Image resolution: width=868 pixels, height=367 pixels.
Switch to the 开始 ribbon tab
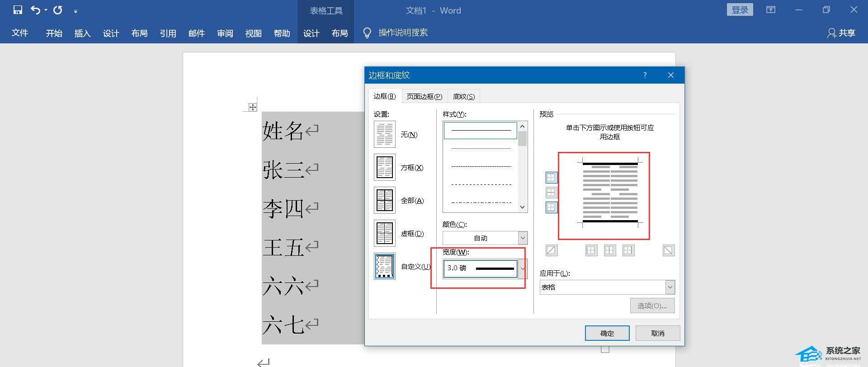coord(54,33)
